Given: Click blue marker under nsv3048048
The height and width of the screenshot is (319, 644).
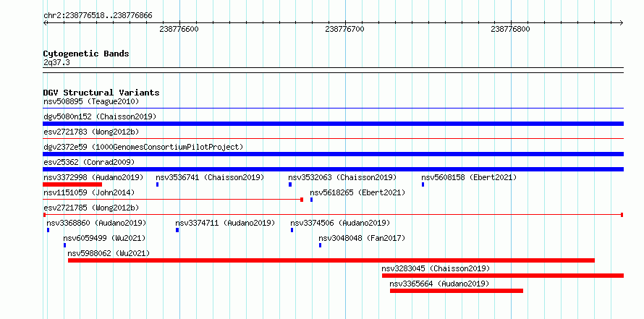Looking at the screenshot, I should click(320, 245).
